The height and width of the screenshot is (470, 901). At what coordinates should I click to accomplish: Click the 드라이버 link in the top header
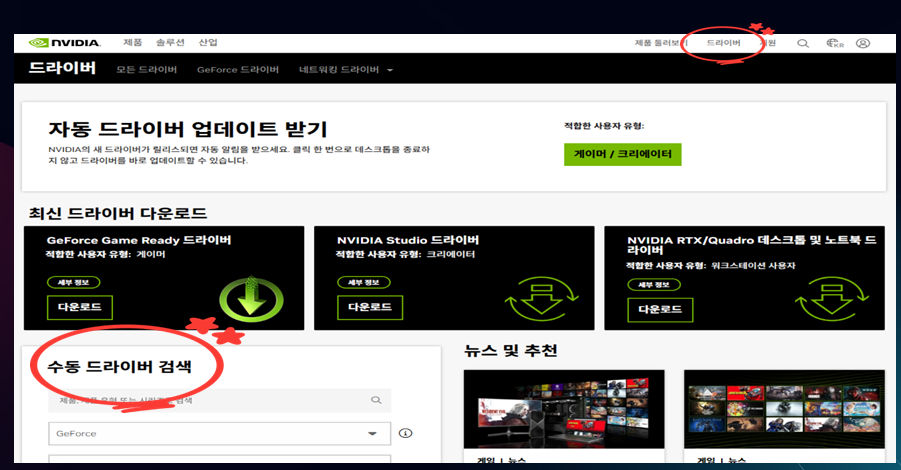(723, 43)
